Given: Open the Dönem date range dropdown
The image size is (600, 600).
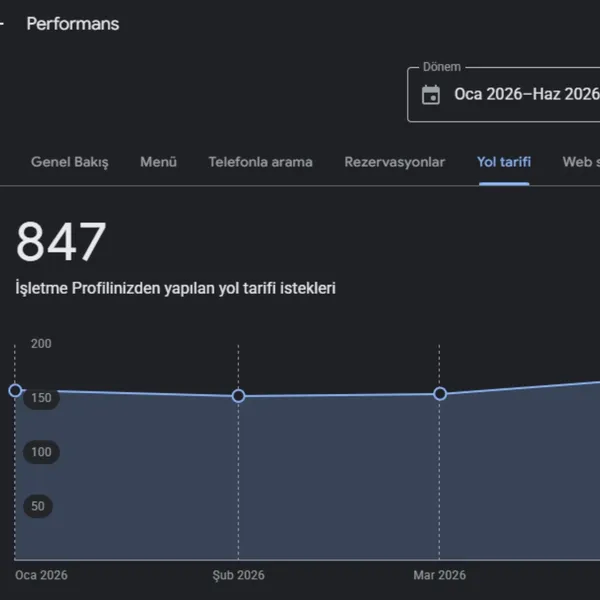Looking at the screenshot, I should click(x=504, y=95).
